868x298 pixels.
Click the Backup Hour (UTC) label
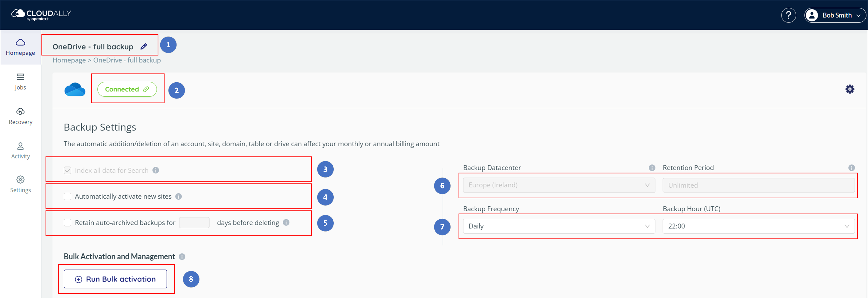(x=691, y=209)
